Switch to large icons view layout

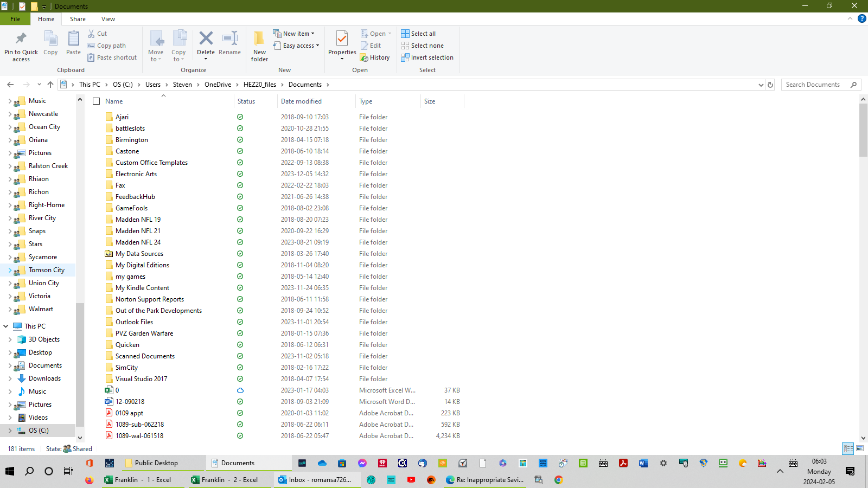click(x=860, y=448)
